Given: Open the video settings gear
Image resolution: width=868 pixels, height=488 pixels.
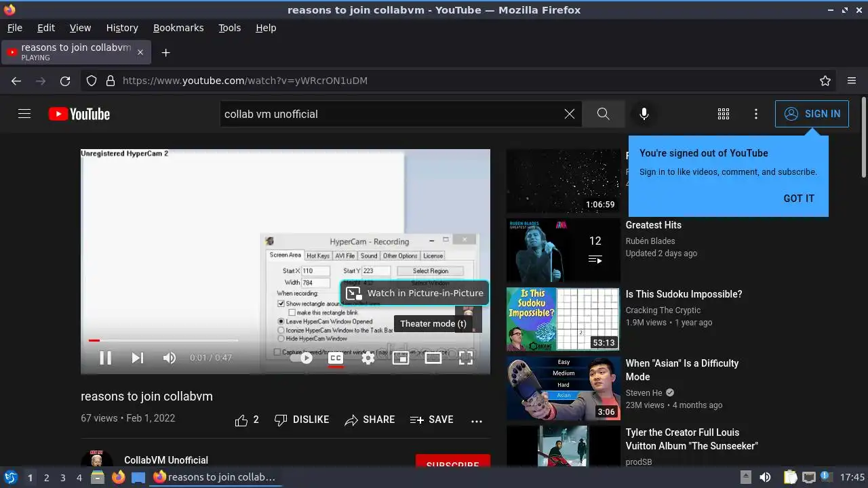Looking at the screenshot, I should click(x=368, y=358).
